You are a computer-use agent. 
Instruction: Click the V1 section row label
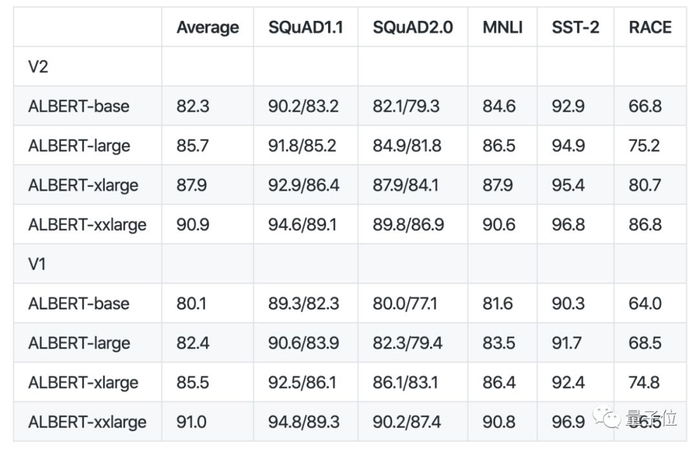click(x=39, y=264)
